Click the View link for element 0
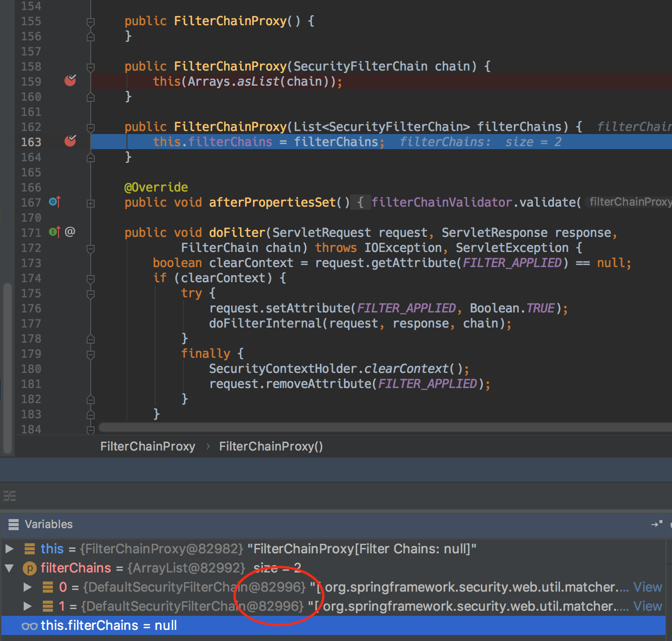 [x=647, y=587]
